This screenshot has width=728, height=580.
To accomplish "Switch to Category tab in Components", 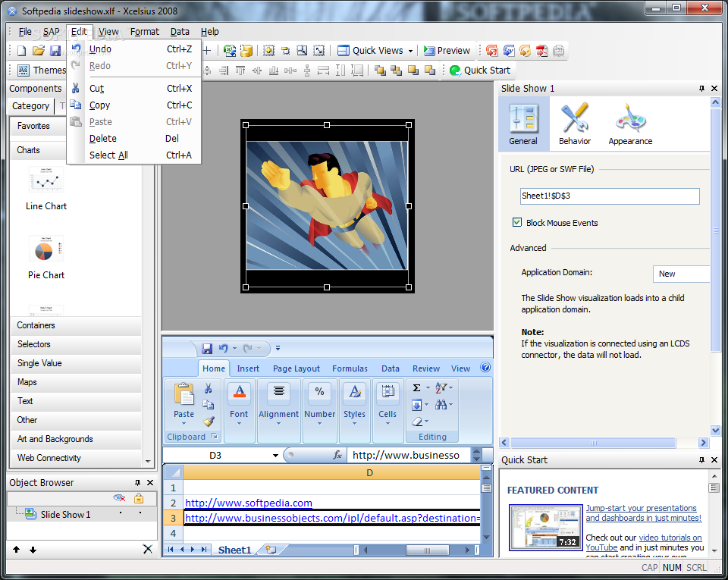I will coord(30,106).
